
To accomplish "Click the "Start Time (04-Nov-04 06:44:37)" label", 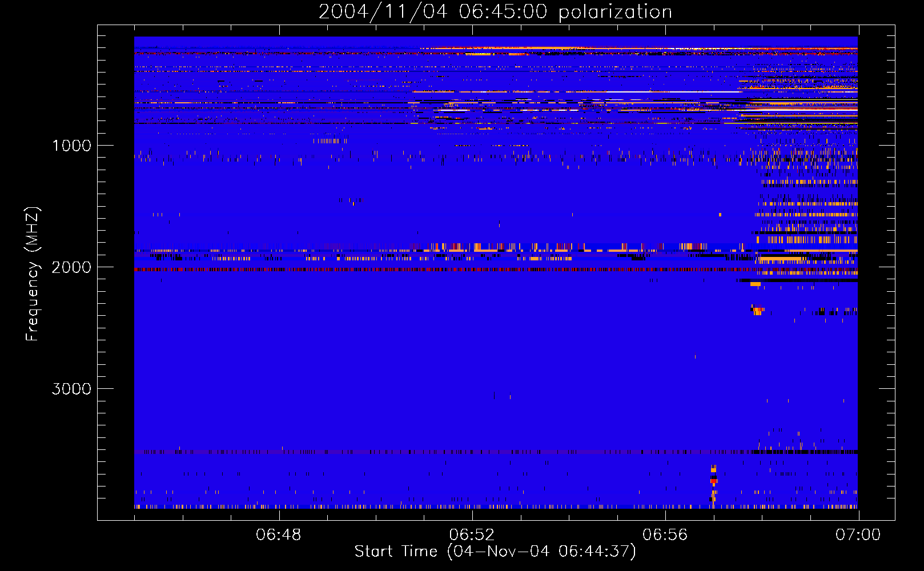I will [x=495, y=552].
